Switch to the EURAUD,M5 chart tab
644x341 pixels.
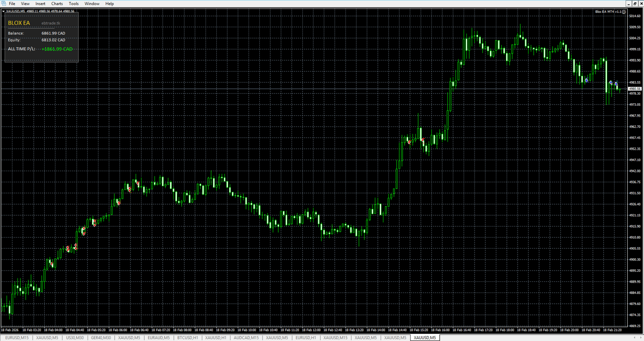coord(158,338)
